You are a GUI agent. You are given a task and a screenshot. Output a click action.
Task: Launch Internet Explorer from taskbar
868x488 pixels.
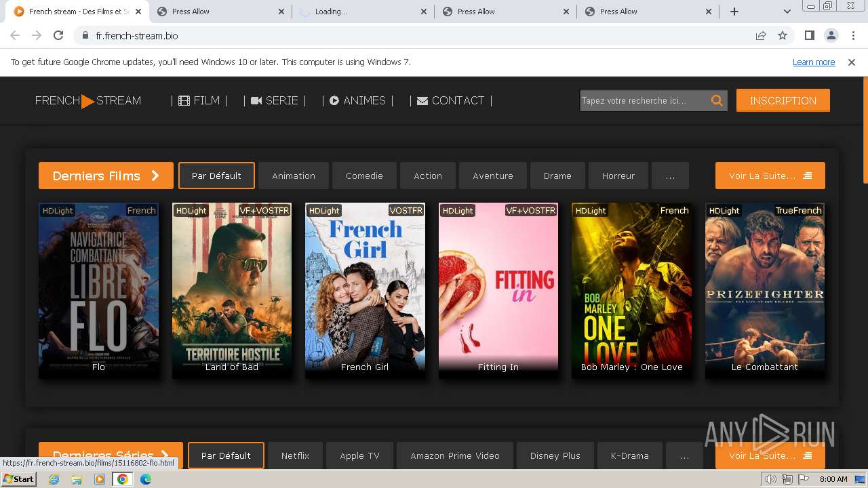pos(54,479)
